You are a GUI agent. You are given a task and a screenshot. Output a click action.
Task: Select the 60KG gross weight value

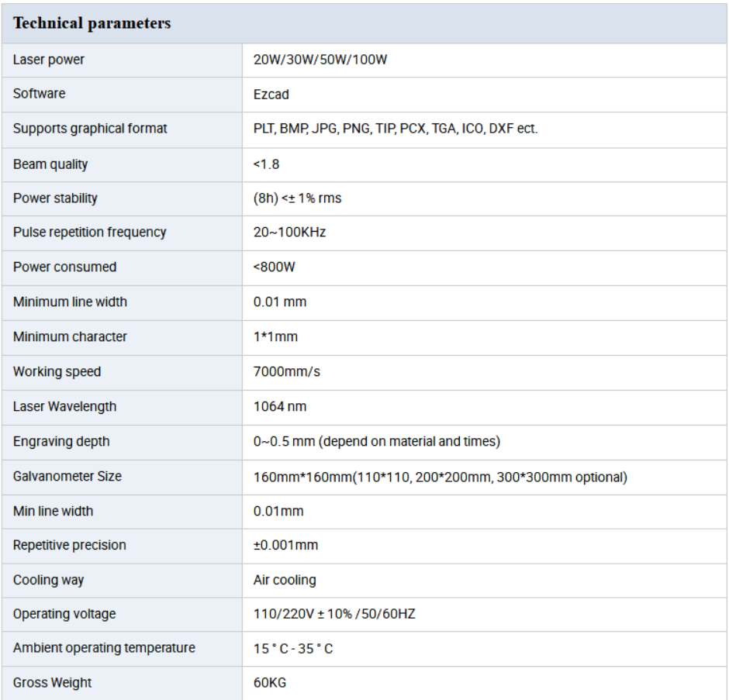click(x=269, y=683)
